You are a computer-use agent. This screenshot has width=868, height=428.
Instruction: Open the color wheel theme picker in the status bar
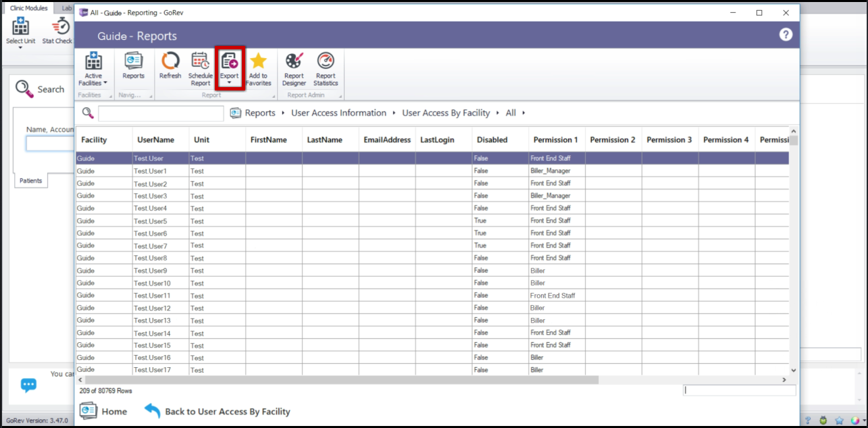[855, 421]
